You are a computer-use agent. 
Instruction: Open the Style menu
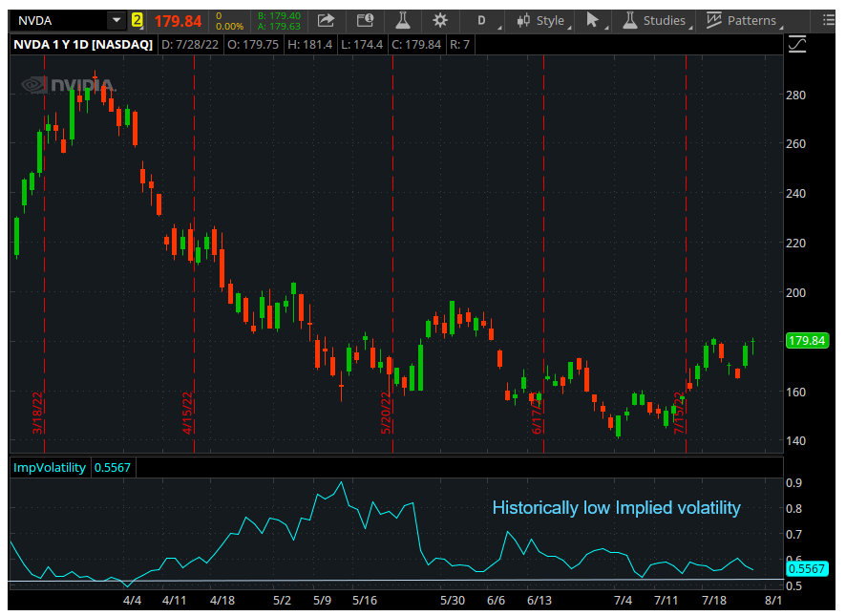(x=541, y=21)
